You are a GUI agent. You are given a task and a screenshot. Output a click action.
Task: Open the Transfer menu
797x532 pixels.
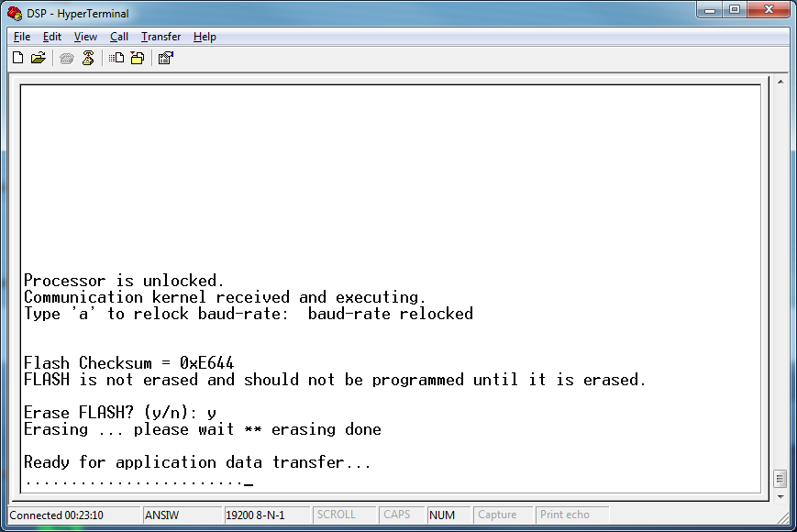[161, 37]
